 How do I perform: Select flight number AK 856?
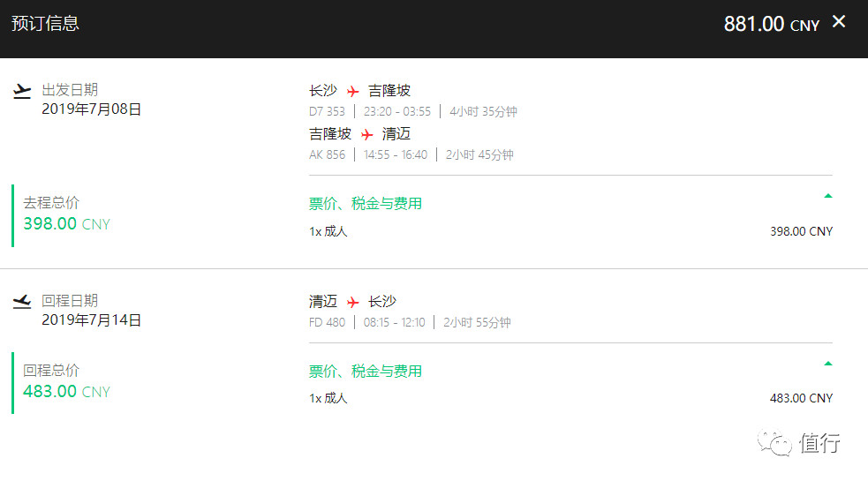click(x=327, y=154)
